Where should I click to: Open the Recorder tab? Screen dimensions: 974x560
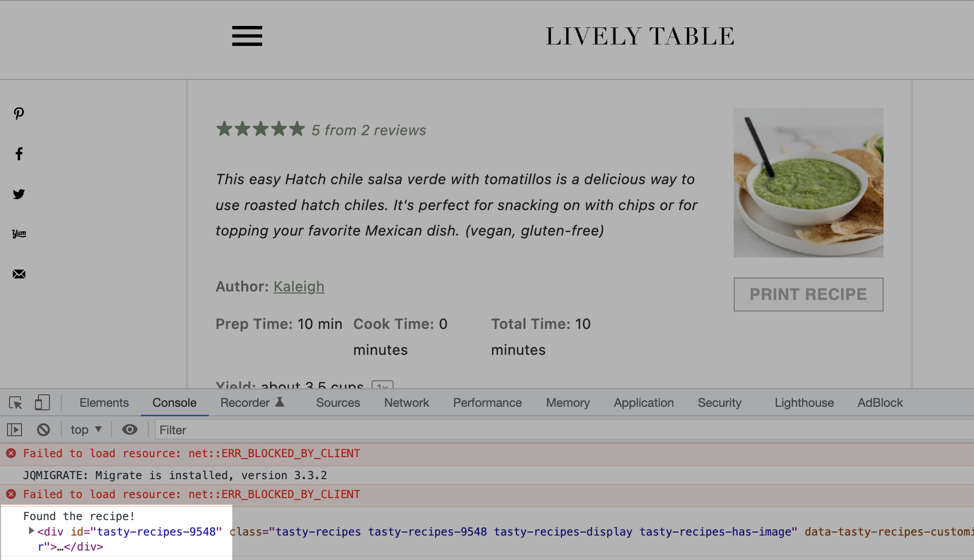click(252, 403)
